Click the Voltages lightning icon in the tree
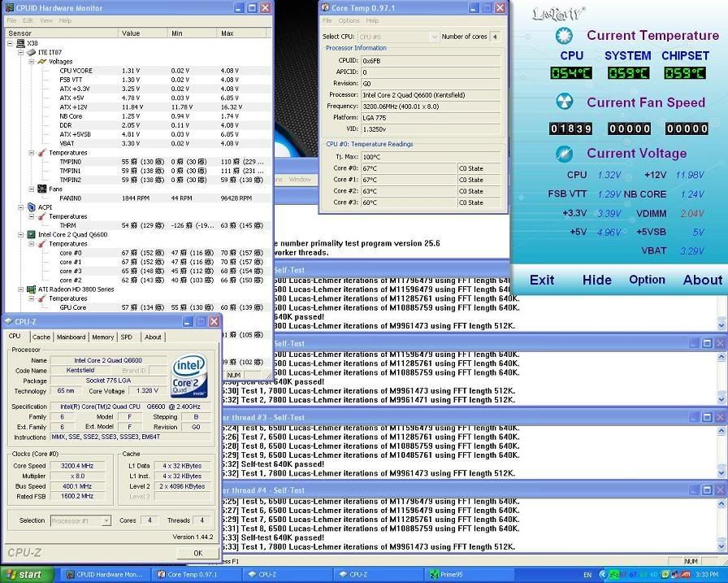Image resolution: width=728 pixels, height=583 pixels. tap(42, 61)
